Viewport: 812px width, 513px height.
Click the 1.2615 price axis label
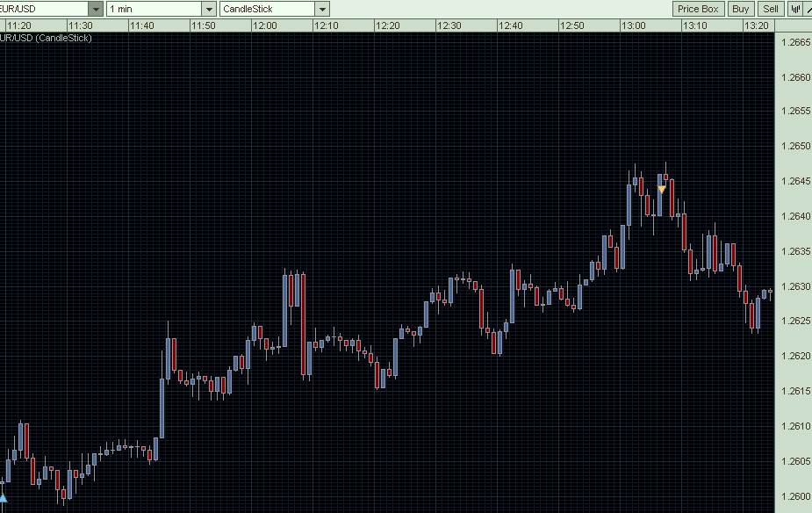pos(795,391)
